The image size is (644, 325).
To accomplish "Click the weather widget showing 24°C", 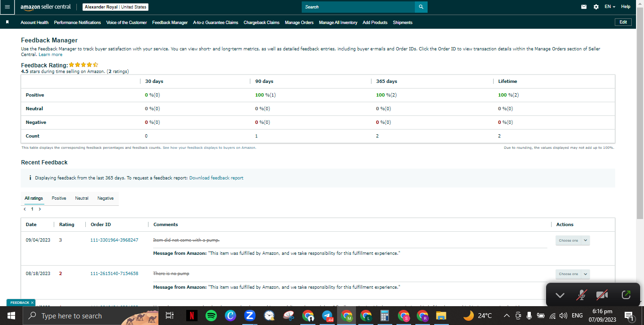I will [x=478, y=316].
